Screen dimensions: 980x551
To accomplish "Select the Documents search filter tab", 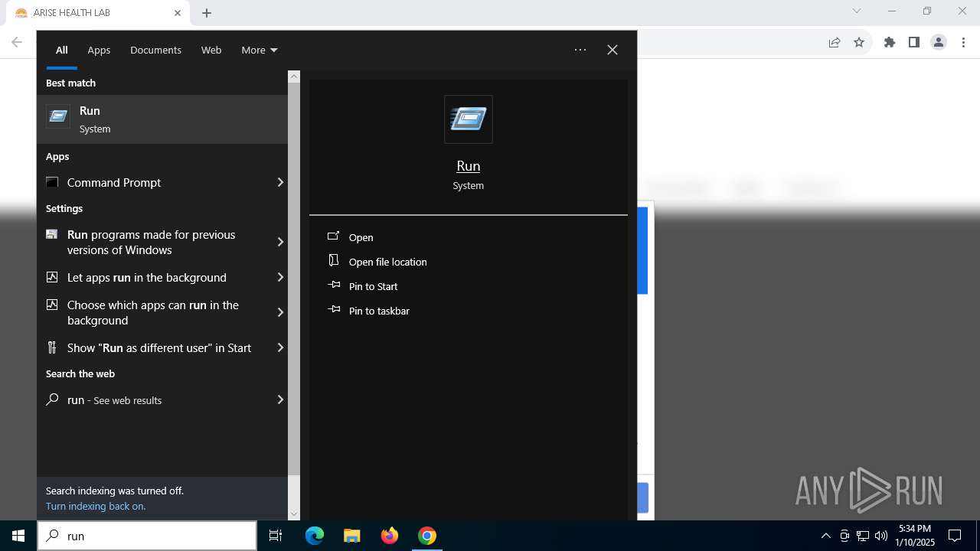I will tap(155, 50).
